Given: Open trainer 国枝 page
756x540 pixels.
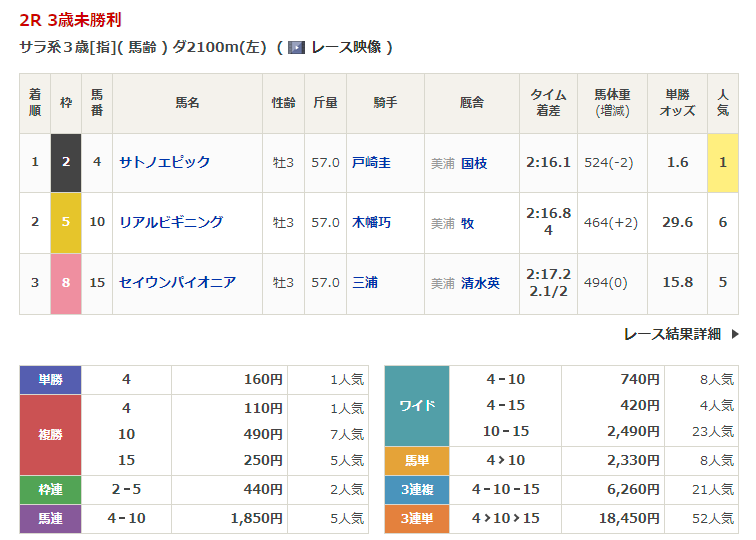Looking at the screenshot, I should coord(473,163).
